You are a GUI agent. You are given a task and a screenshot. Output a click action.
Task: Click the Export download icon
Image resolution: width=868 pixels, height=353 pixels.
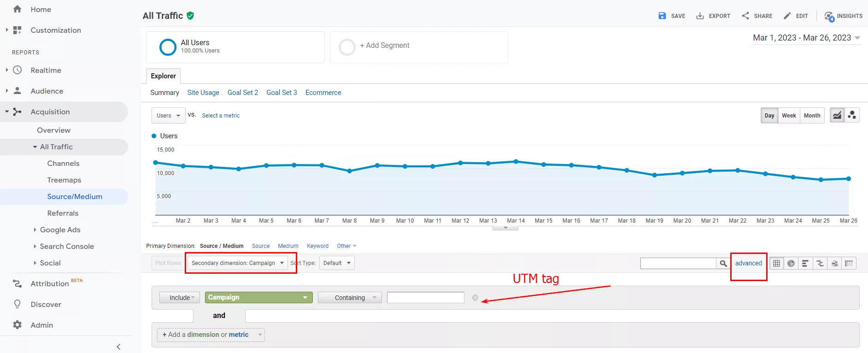[x=700, y=16]
